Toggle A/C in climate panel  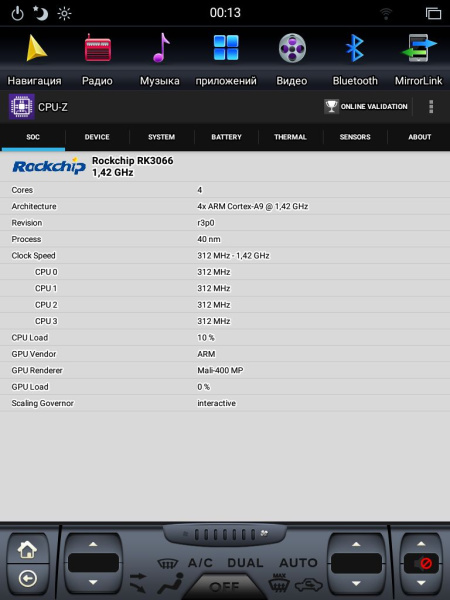click(x=200, y=562)
